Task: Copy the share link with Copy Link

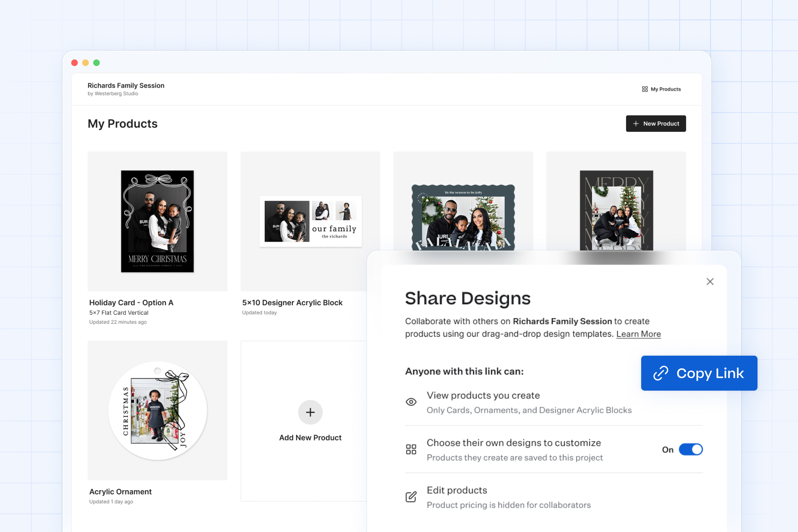Action: tap(699, 373)
